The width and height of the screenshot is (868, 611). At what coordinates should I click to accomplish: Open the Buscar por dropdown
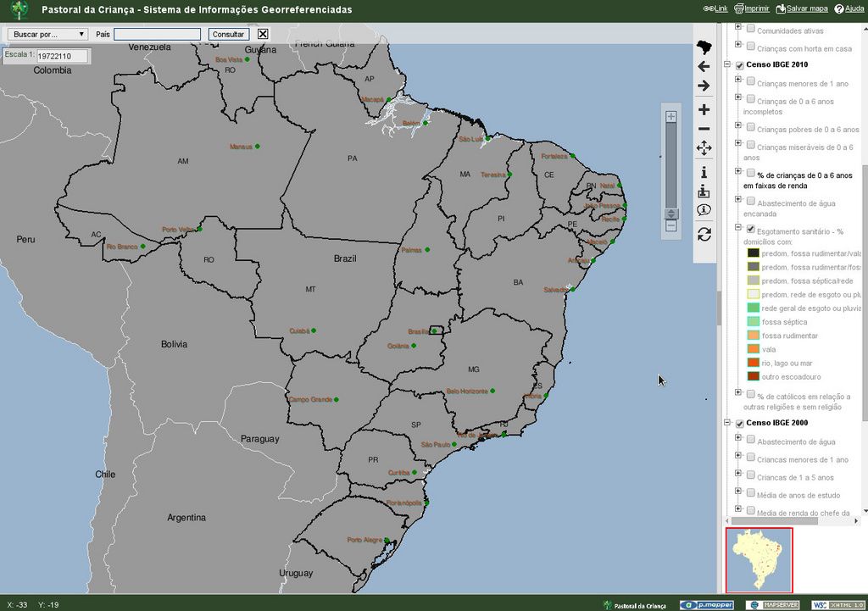[49, 35]
